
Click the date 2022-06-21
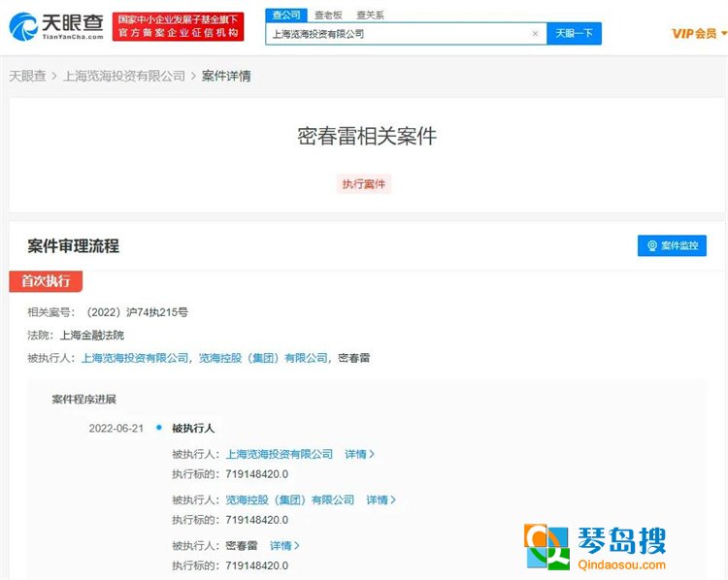tap(116, 428)
